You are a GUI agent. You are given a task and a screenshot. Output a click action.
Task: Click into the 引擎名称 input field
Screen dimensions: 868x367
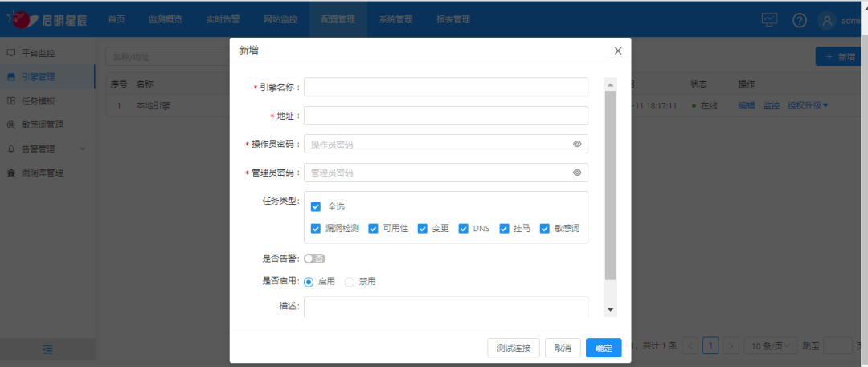445,87
